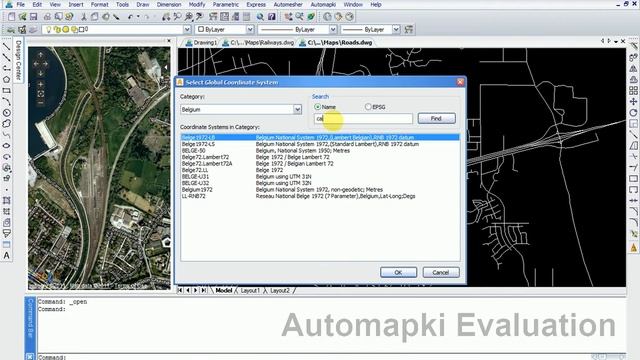Open the Design Center side tab
The image size is (640, 360).
[x=18, y=60]
